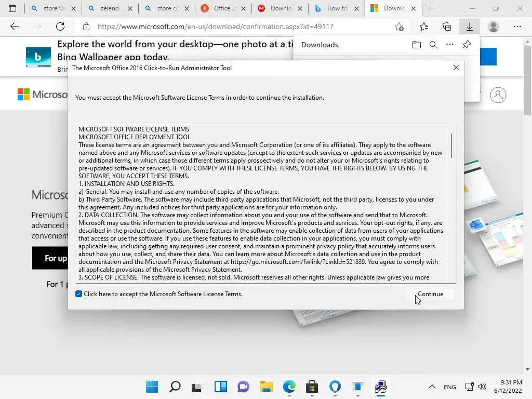The height and width of the screenshot is (399, 532).
Task: Close the 'Office 2' tab
Action: point(243,8)
